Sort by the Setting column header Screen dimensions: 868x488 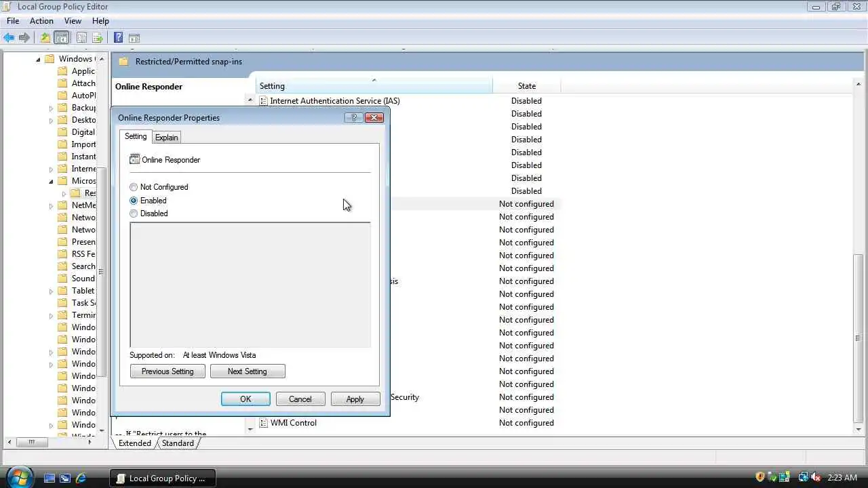click(x=374, y=86)
